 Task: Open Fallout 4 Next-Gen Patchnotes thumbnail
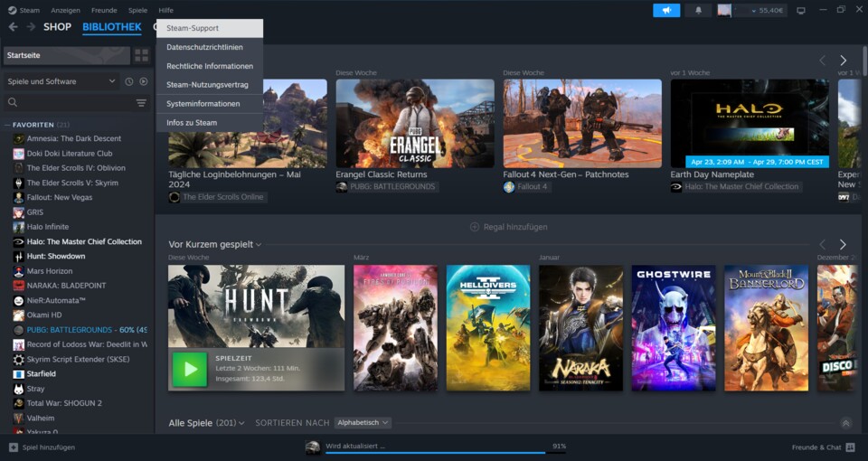tap(582, 124)
